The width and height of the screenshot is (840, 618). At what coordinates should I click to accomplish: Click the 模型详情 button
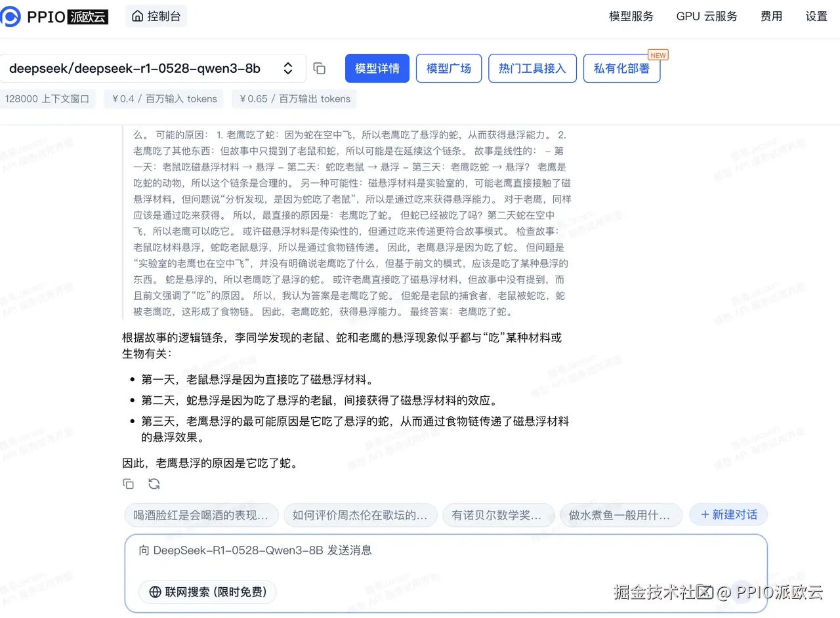[x=377, y=68]
